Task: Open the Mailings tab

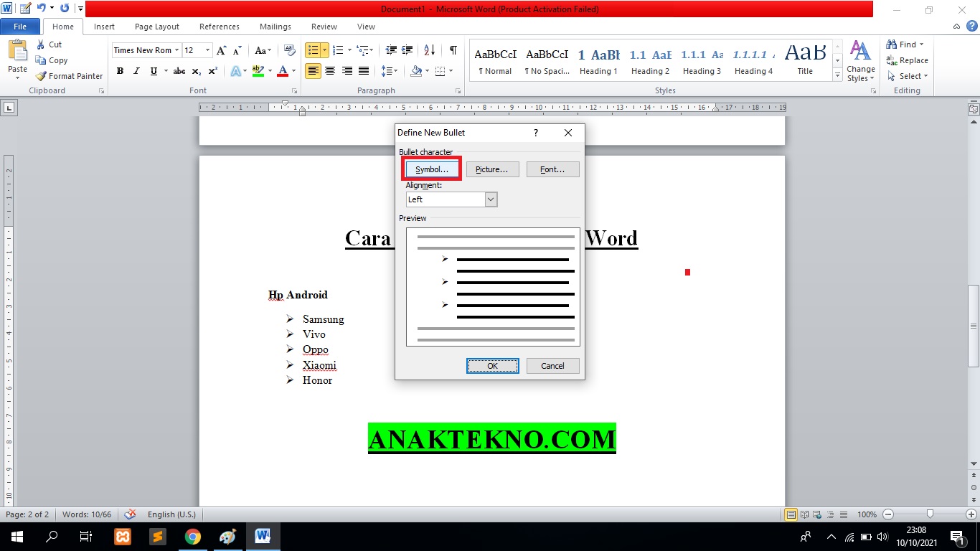Action: pos(275,27)
